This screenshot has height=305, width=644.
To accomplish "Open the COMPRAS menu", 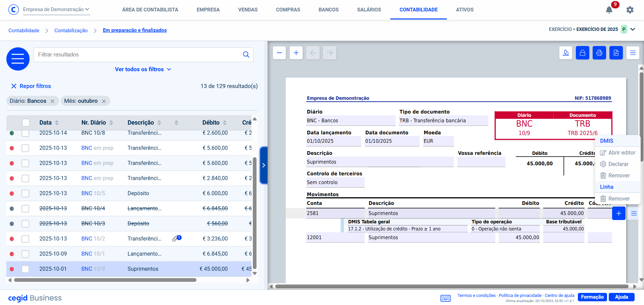I will pos(288,10).
